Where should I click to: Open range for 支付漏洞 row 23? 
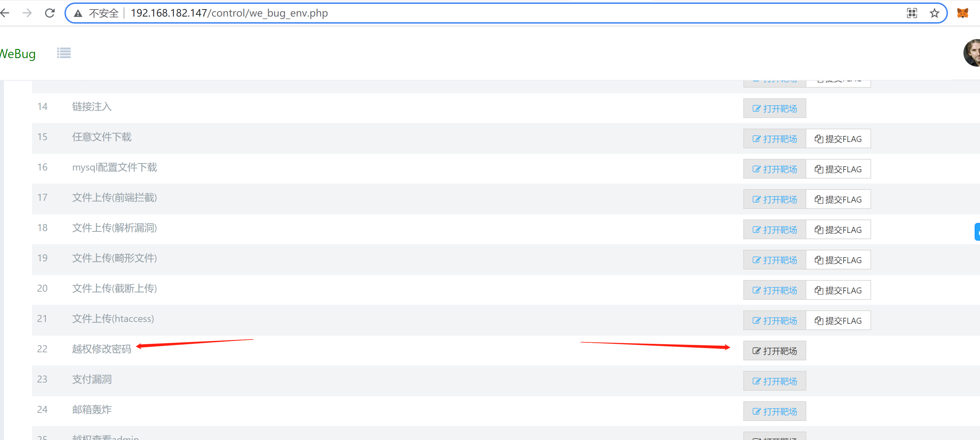774,381
